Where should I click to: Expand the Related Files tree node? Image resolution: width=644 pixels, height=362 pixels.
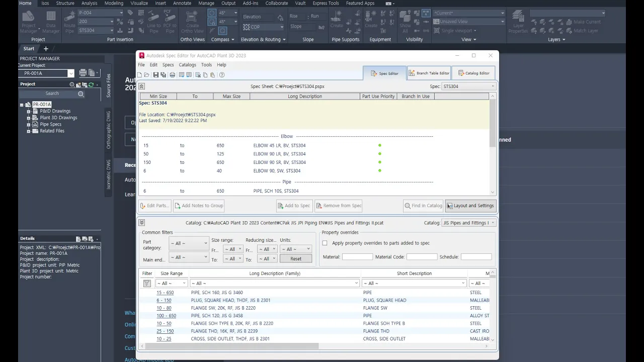(29, 131)
